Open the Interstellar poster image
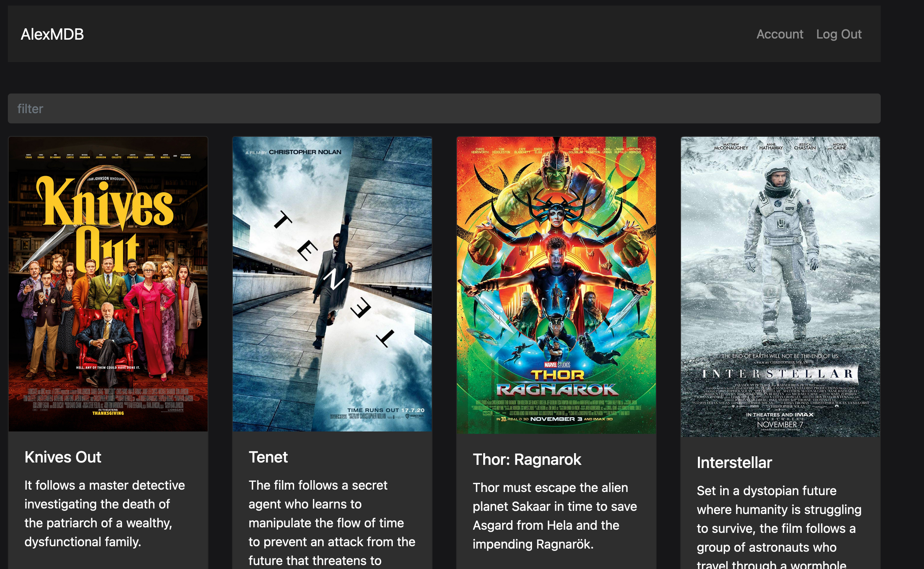Image resolution: width=924 pixels, height=569 pixels. tap(780, 287)
